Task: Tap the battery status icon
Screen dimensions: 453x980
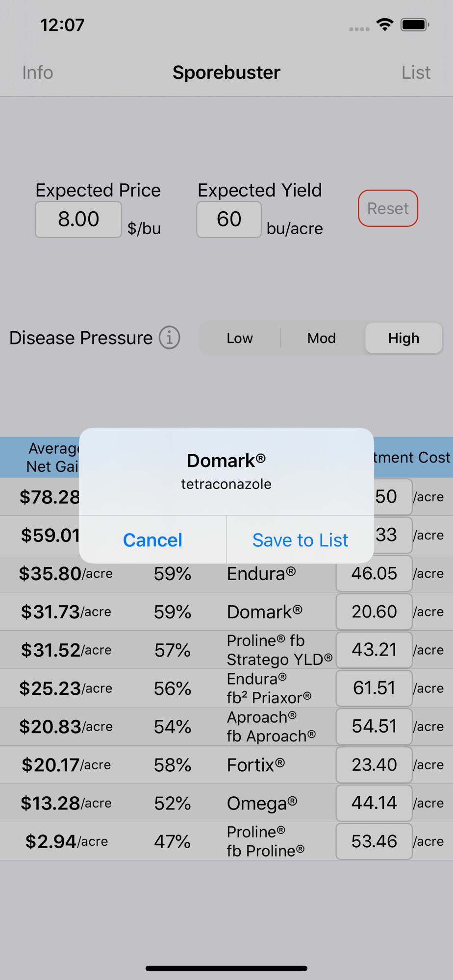Action: 415,24
